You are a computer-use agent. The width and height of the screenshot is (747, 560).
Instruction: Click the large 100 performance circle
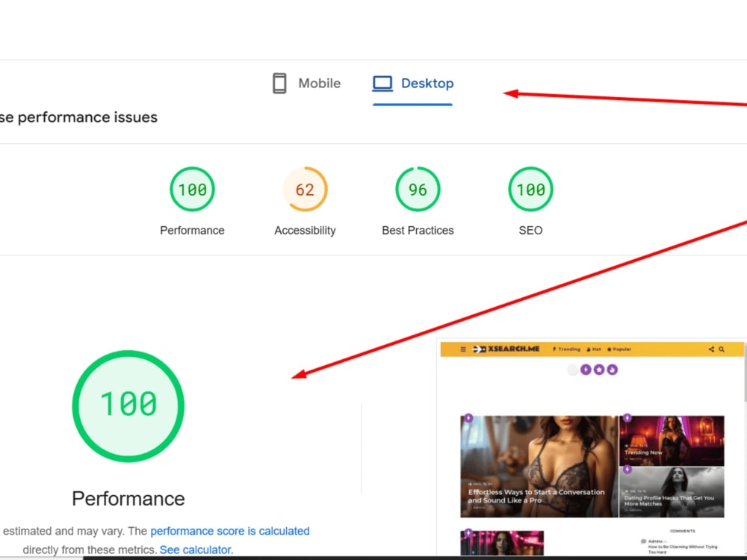(x=128, y=406)
